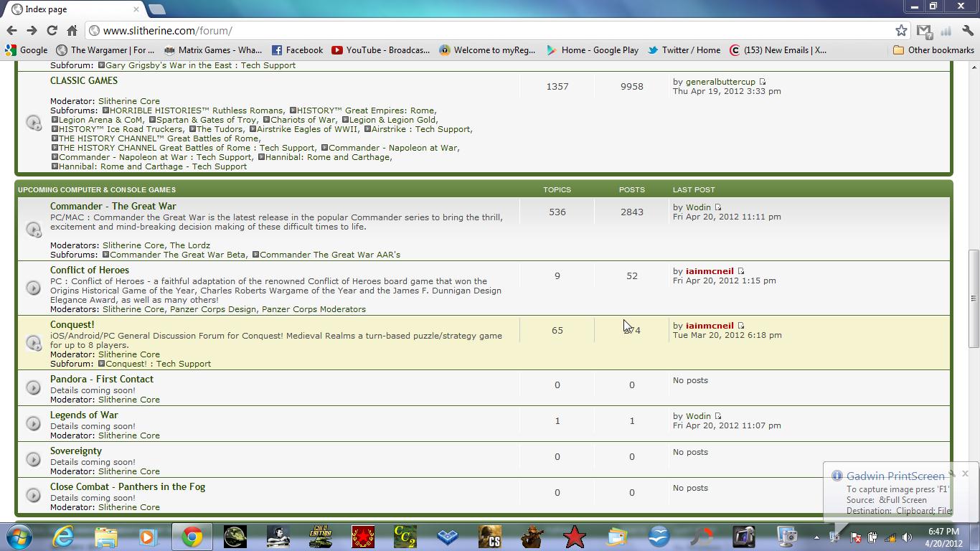Close the Gadwin PrintScreen notification
This screenshot has width=980, height=551.
965,474
